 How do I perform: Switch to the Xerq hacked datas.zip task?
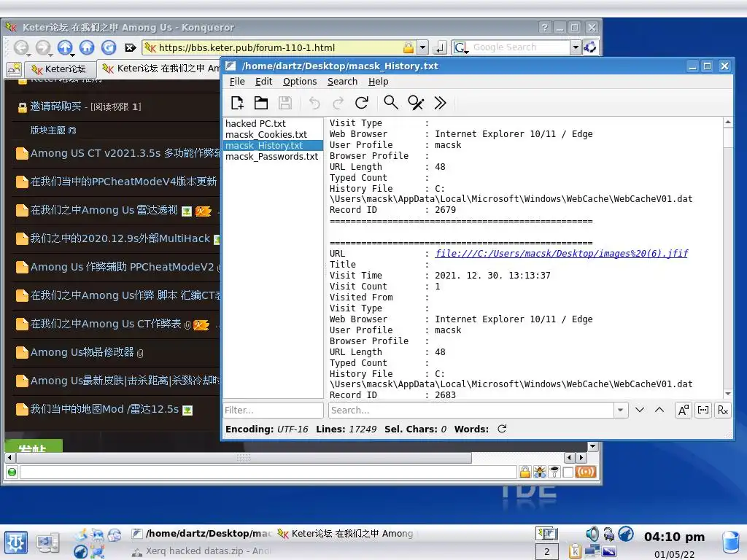click(201, 551)
